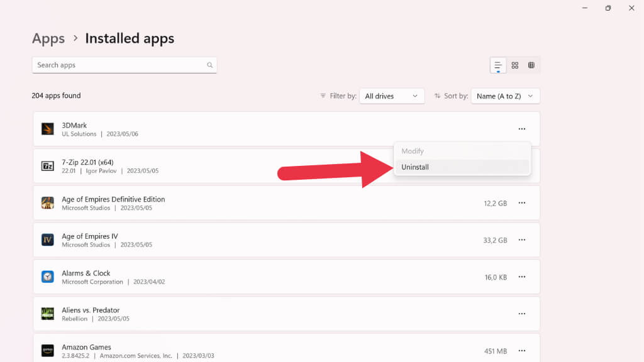Image resolution: width=644 pixels, height=362 pixels.
Task: Click the Rebellion publisher text
Action: point(74,319)
